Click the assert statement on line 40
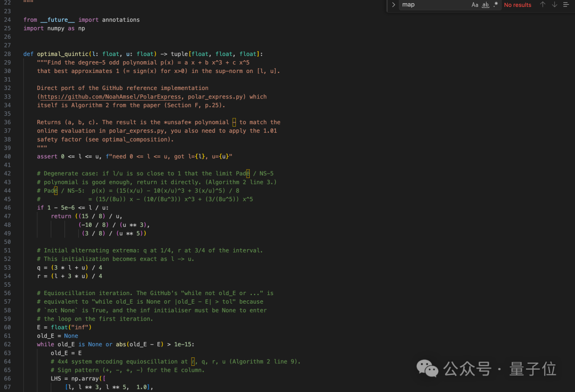This screenshot has width=575, height=392. tap(135, 157)
